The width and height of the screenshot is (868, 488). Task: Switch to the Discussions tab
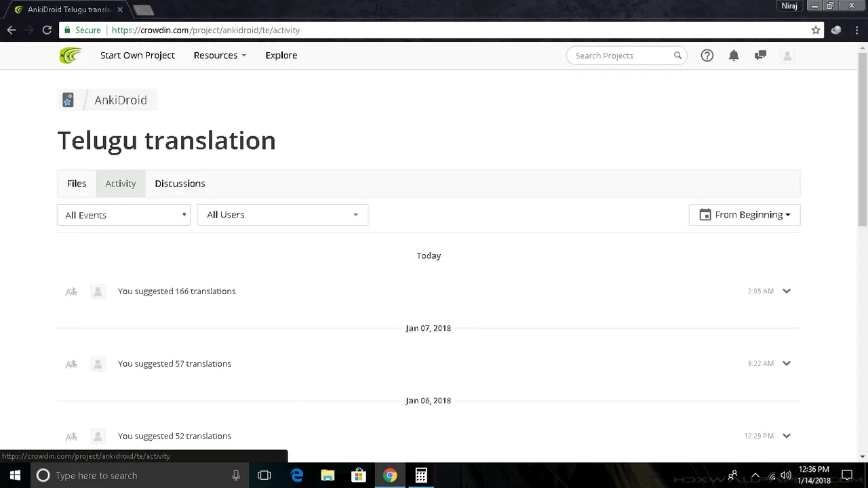[180, 184]
